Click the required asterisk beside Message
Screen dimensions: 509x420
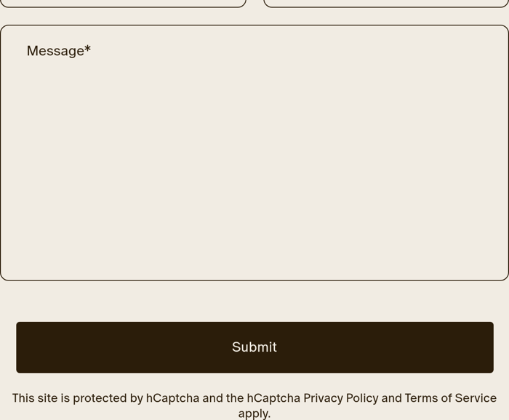88,50
